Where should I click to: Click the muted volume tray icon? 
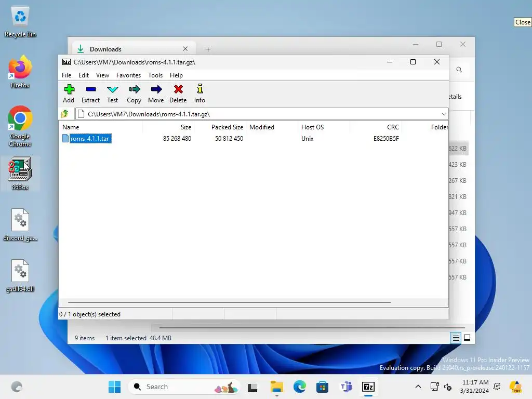pyautogui.click(x=448, y=387)
